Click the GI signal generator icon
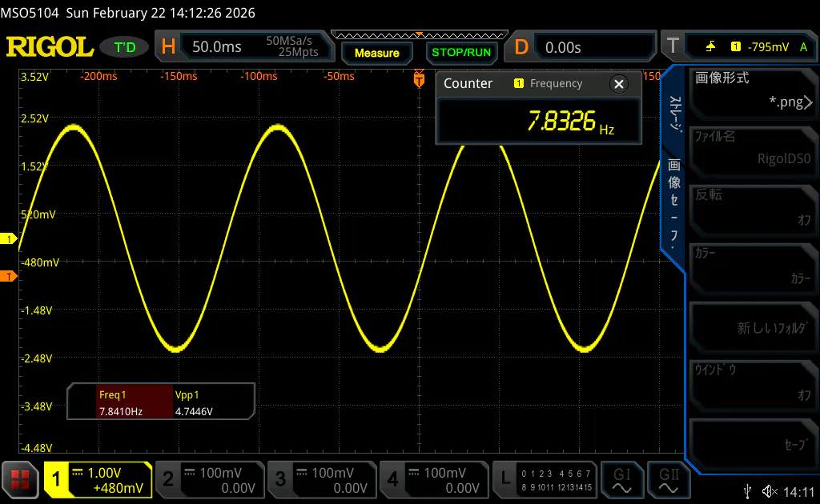Image resolution: width=820 pixels, height=504 pixels. pos(622,479)
